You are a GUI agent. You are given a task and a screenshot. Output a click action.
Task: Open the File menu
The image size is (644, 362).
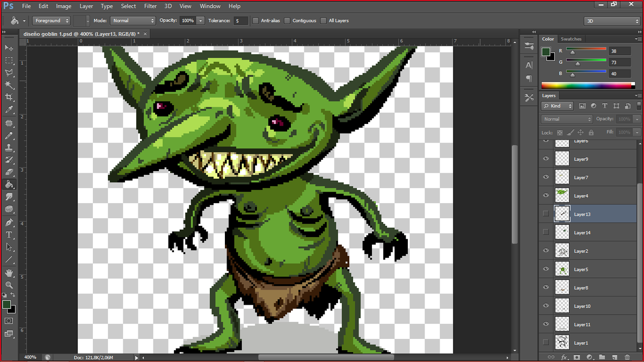[x=26, y=6]
